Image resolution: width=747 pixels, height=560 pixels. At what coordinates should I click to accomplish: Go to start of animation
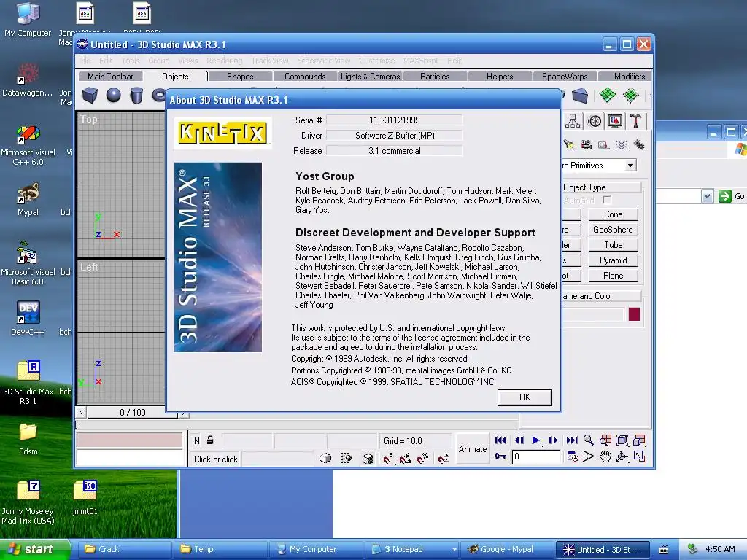(500, 440)
